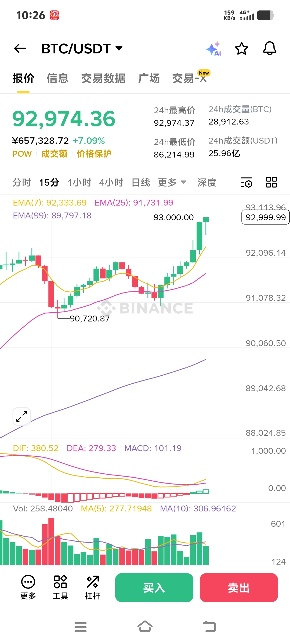Open 杠杆 margin trading icon

coord(93,587)
